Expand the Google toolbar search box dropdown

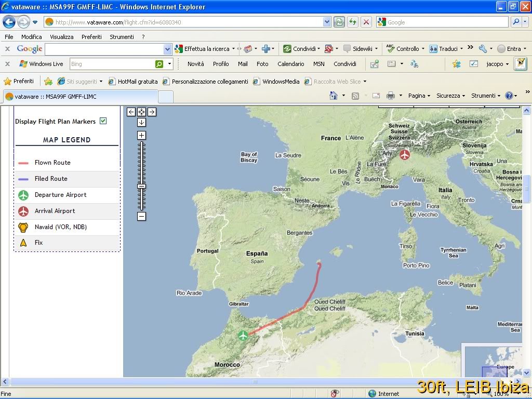167,49
